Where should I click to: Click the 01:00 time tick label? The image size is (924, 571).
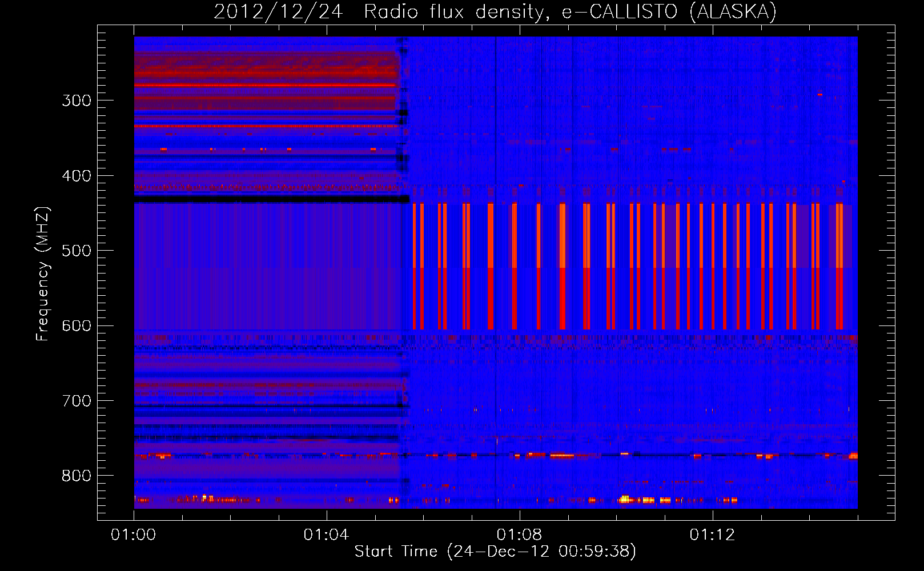[x=134, y=535]
